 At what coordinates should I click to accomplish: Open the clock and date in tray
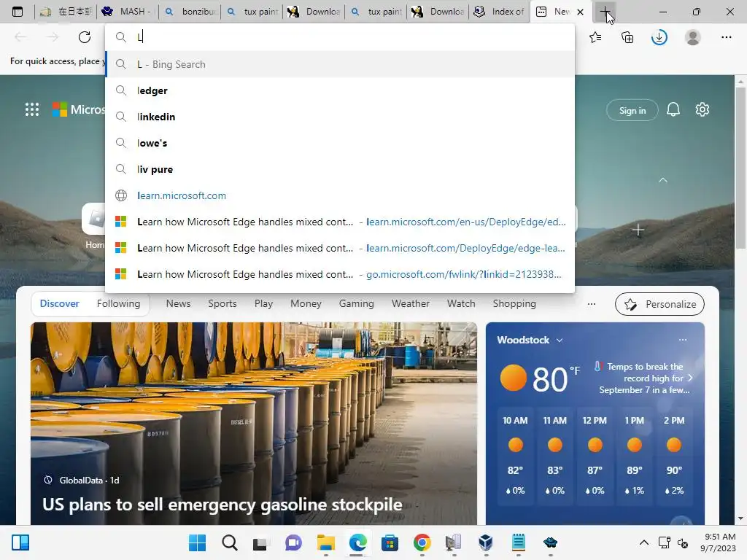719,542
